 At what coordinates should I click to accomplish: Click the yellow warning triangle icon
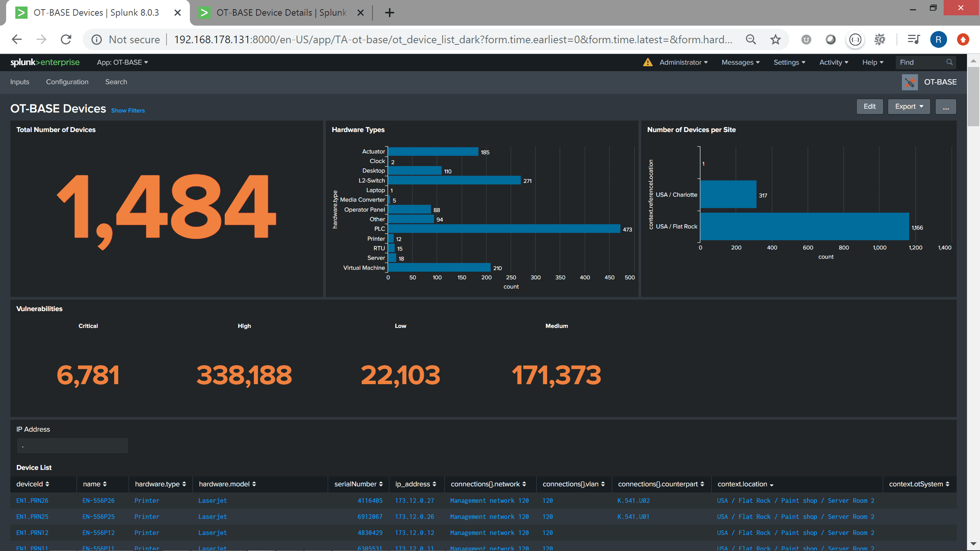click(x=648, y=62)
